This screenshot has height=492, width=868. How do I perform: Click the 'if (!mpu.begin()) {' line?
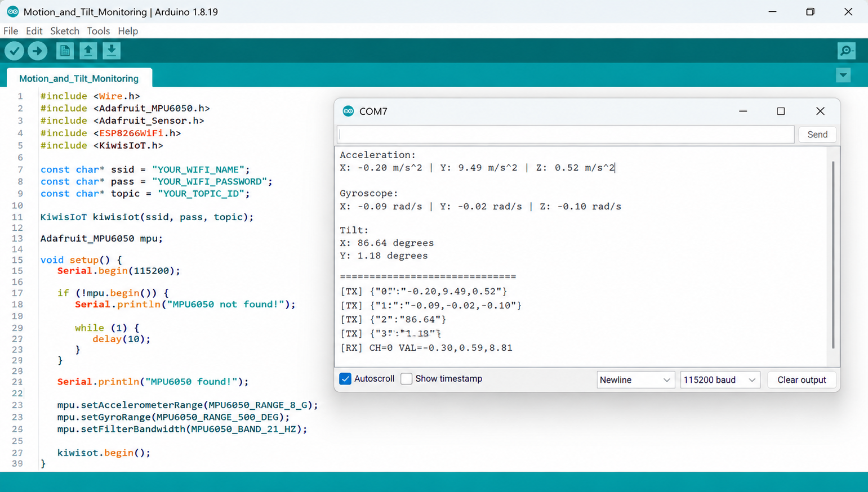pos(113,293)
